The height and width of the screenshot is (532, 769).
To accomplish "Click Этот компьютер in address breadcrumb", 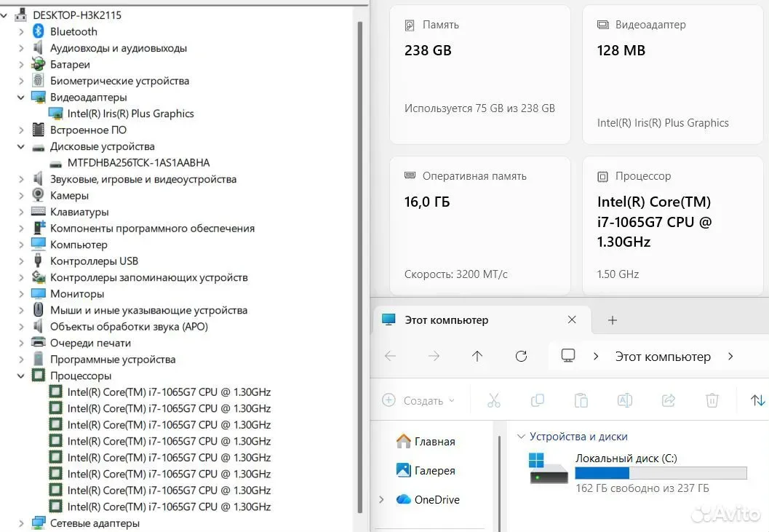I will 663,357.
